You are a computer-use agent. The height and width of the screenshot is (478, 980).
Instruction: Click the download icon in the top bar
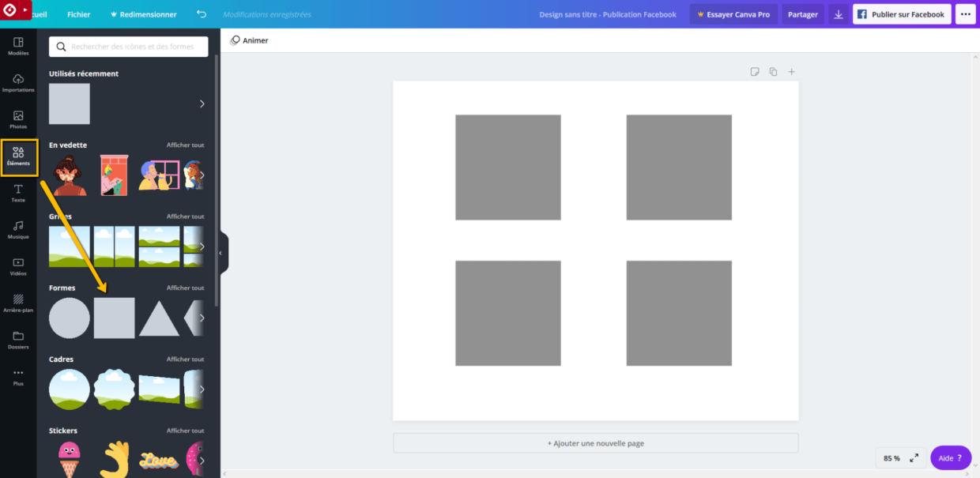(838, 14)
